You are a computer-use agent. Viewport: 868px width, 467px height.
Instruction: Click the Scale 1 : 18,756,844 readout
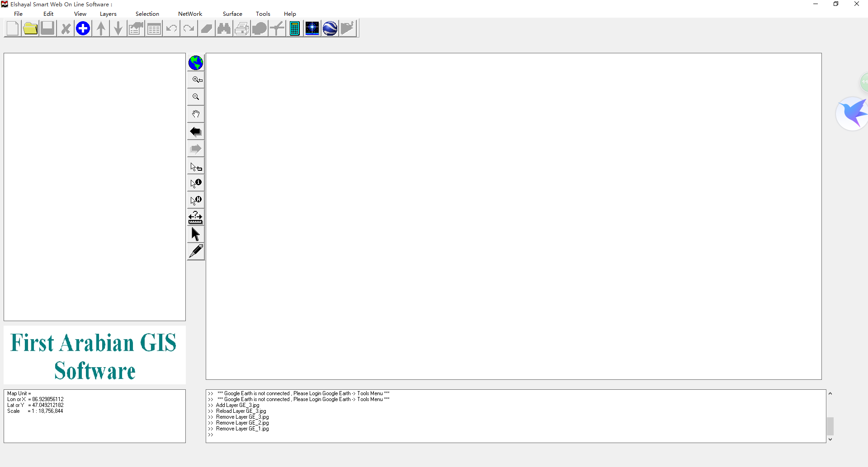click(x=35, y=411)
